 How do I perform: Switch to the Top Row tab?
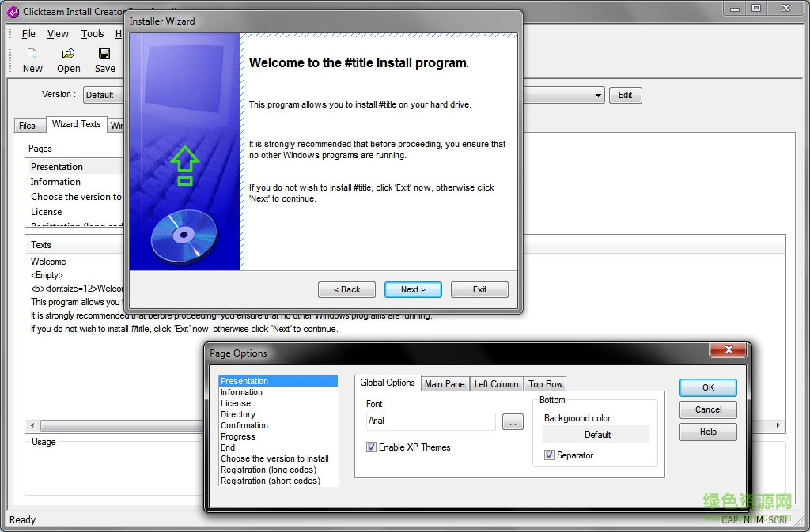click(x=546, y=384)
